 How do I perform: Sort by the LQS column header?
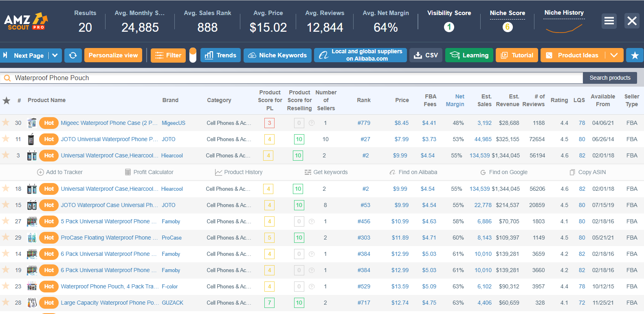[x=579, y=100]
